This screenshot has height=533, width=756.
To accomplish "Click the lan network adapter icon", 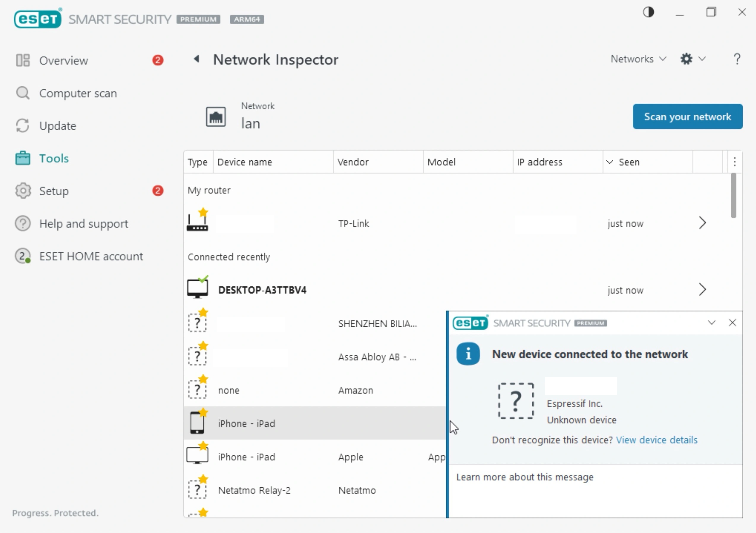I will click(x=216, y=117).
